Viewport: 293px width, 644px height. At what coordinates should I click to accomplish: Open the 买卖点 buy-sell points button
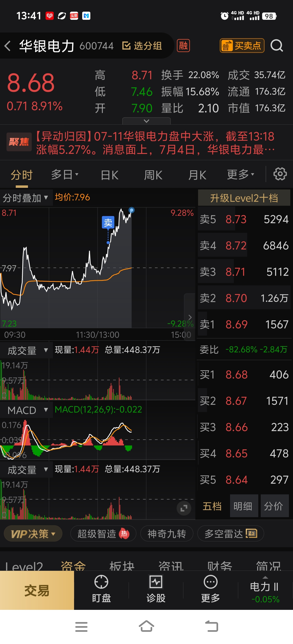coord(242,46)
